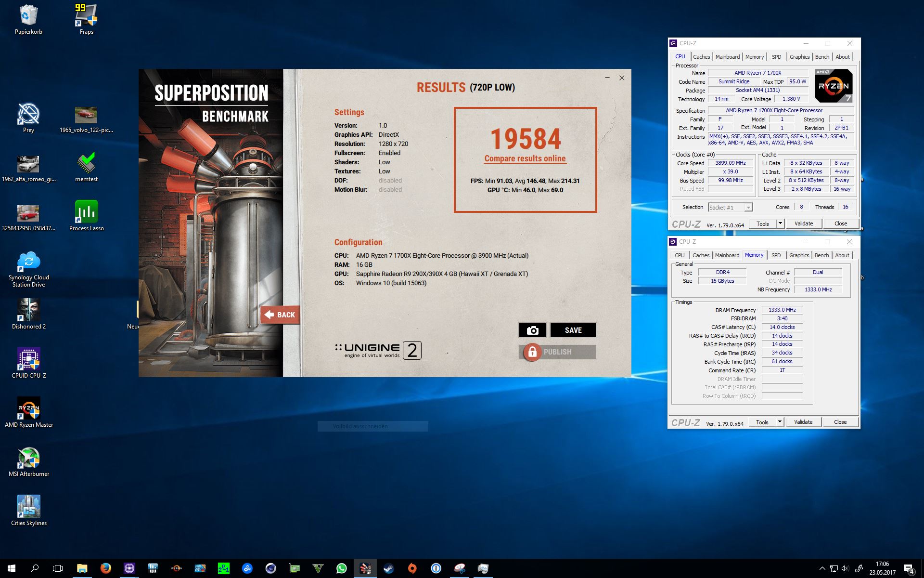Open WhatsApp in the taskbar

pyautogui.click(x=341, y=568)
